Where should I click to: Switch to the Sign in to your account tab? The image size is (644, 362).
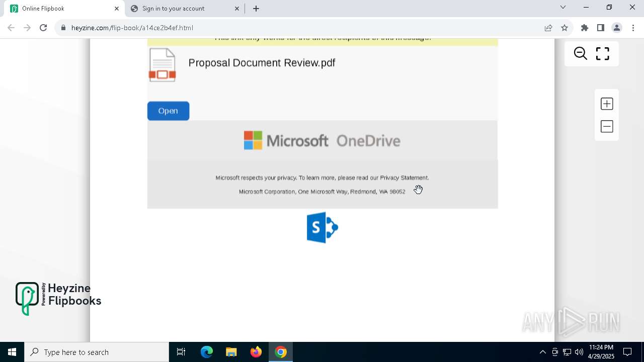(184, 9)
